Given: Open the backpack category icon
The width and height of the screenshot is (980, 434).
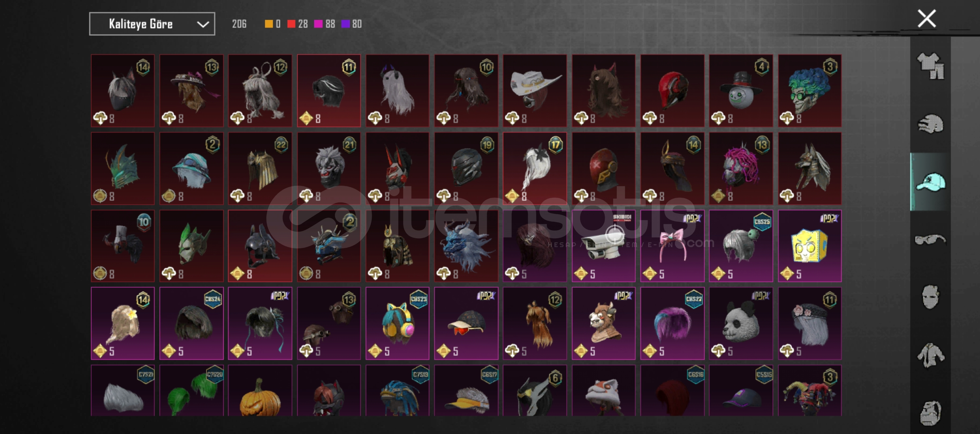Looking at the screenshot, I should pyautogui.click(x=931, y=413).
